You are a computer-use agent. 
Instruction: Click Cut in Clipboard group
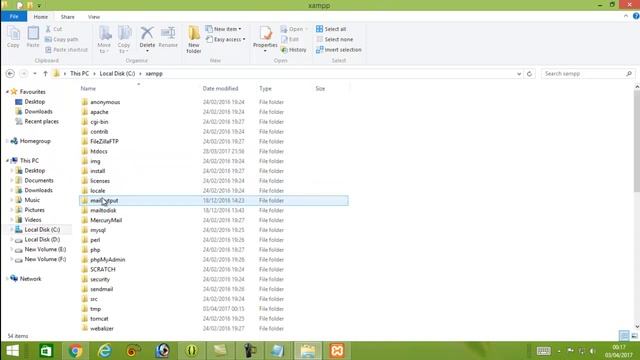click(x=53, y=29)
